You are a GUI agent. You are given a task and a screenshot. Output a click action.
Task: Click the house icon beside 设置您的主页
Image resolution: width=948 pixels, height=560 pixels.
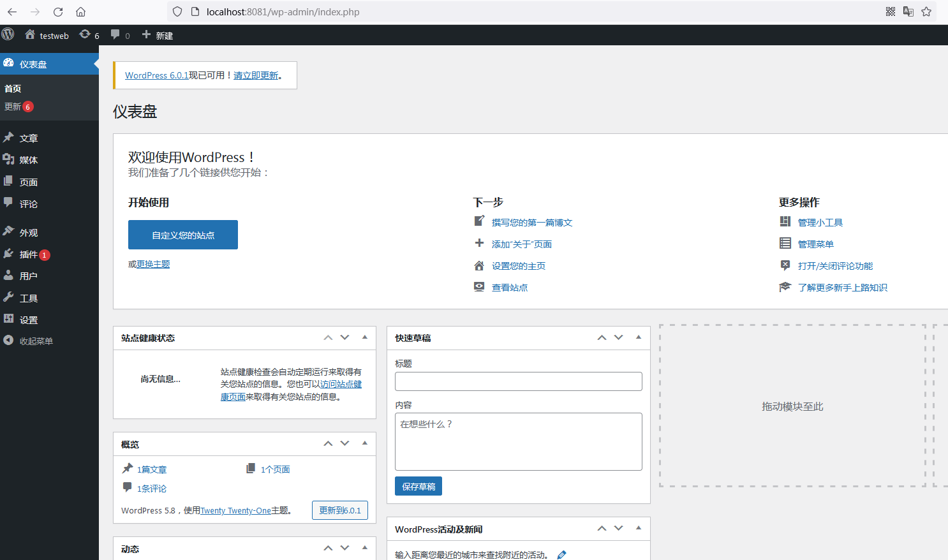479,265
